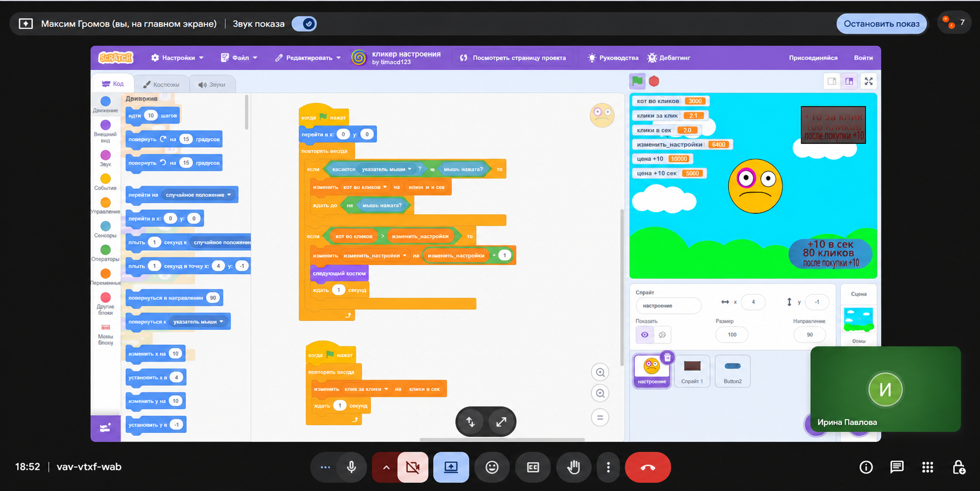Open кот во кликов variable dropdown in script

click(x=365, y=187)
